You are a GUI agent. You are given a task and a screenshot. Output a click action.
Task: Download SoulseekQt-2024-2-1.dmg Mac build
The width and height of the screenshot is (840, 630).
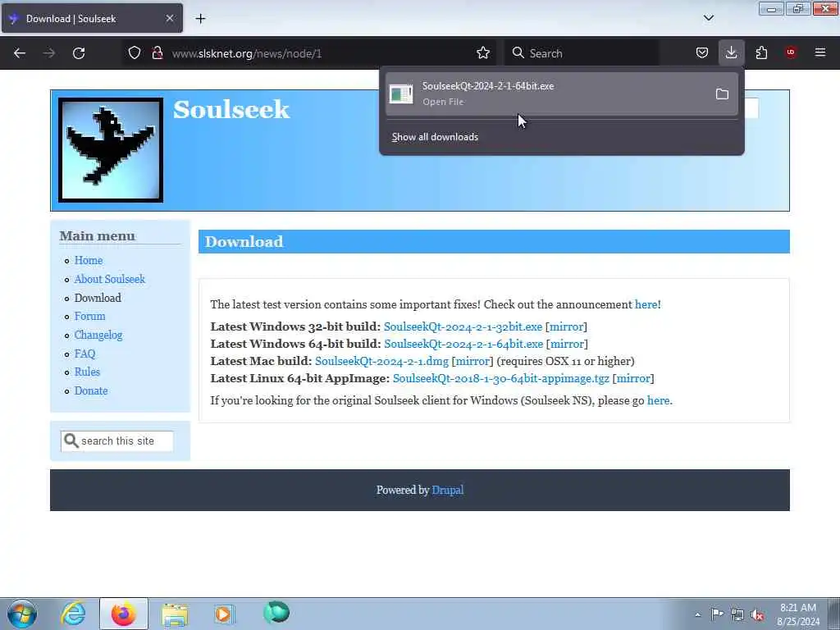pos(381,361)
